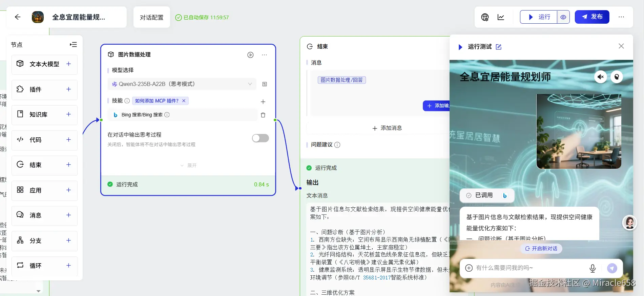
Task: Add a skill with the plus icon
Action: click(263, 101)
